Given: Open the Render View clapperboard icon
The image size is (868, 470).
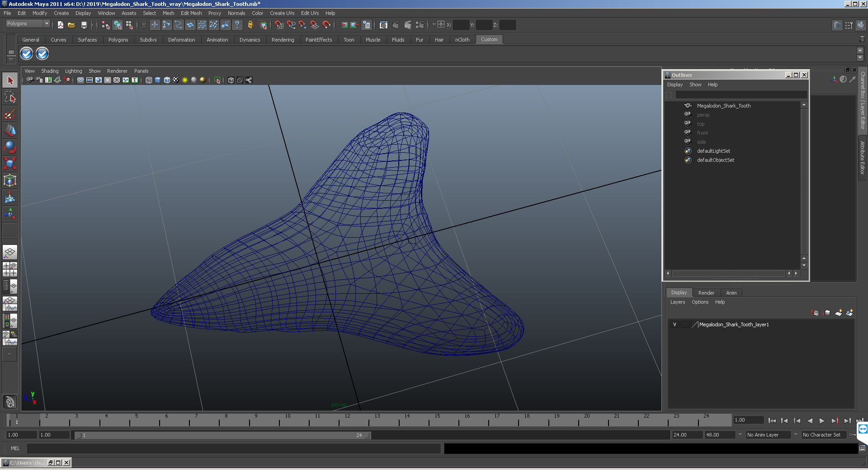Looking at the screenshot, I should click(383, 25).
